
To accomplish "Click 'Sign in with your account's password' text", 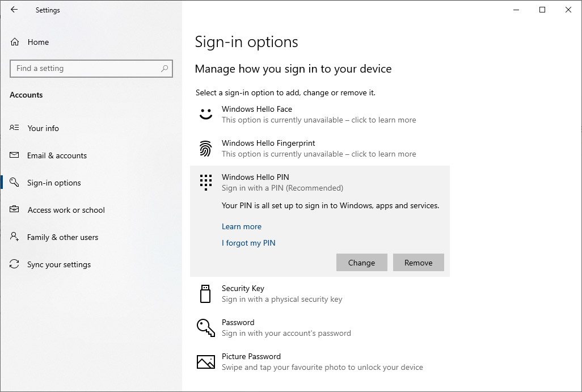I will tap(286, 334).
